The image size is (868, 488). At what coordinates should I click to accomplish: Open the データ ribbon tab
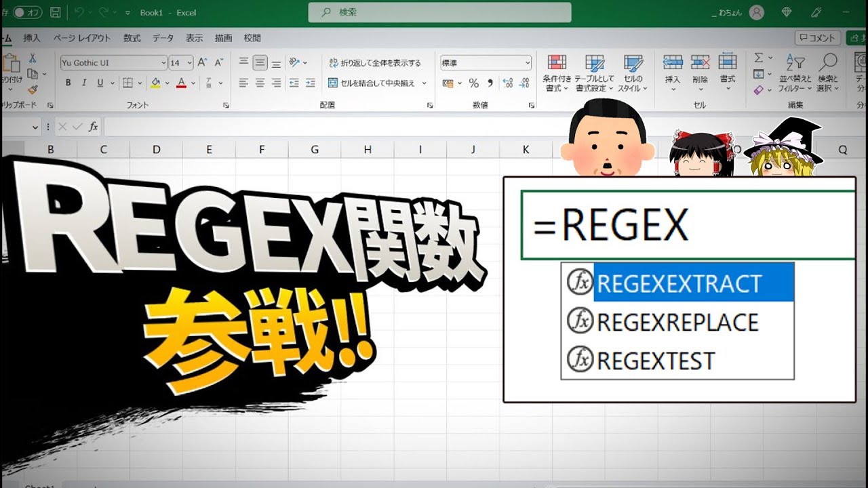pos(163,38)
